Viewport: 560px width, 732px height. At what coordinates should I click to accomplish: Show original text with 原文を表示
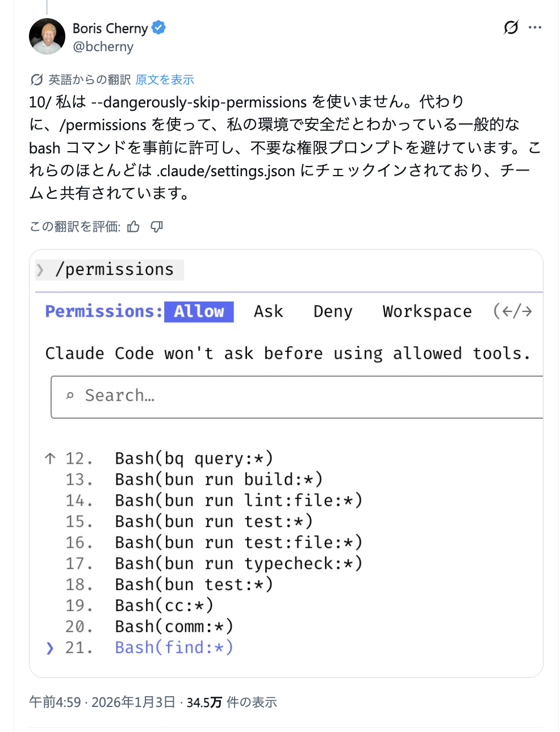click(164, 80)
